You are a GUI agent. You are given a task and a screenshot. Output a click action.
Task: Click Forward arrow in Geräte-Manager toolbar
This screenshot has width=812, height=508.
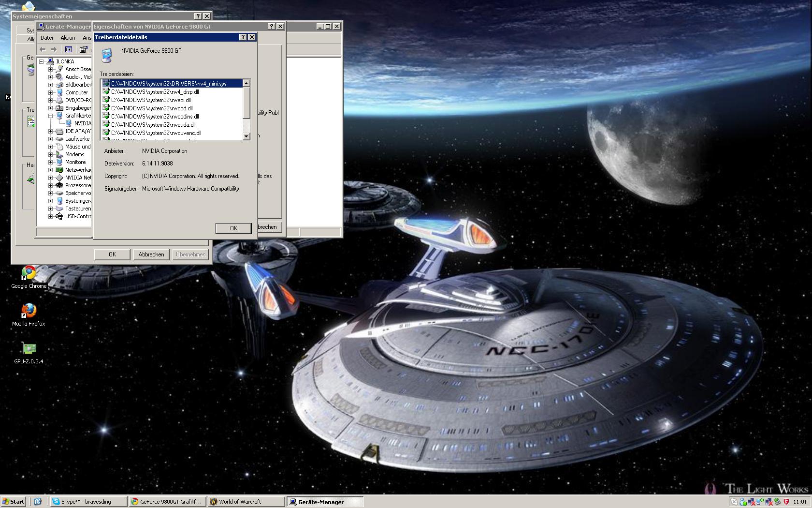point(54,49)
